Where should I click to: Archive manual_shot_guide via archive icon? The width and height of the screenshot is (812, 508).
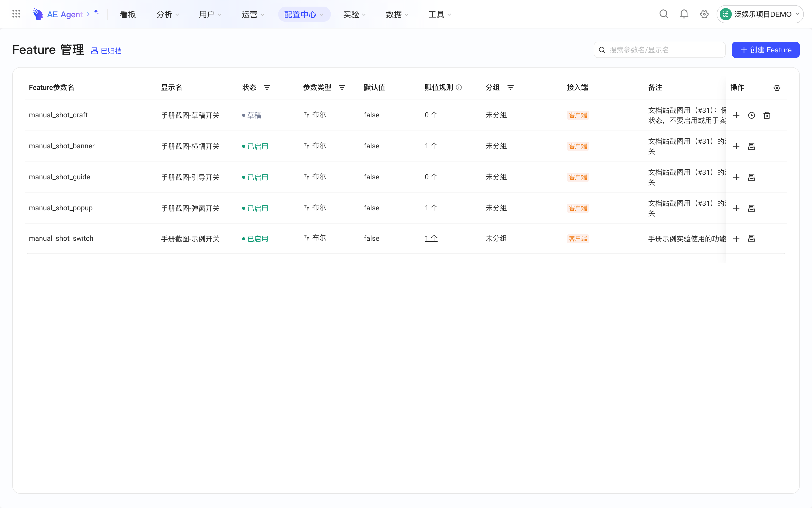pyautogui.click(x=752, y=177)
